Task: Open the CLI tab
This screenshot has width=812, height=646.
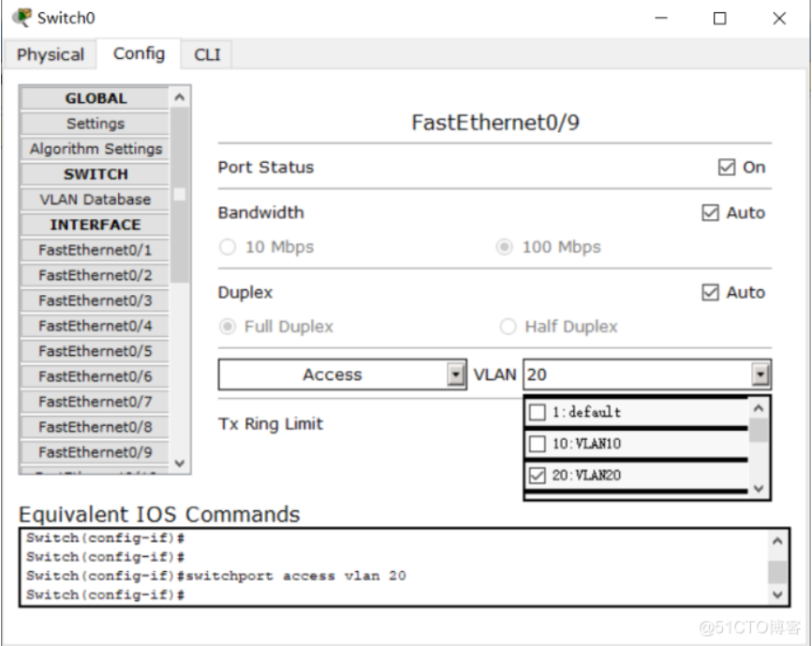Action: (x=207, y=54)
